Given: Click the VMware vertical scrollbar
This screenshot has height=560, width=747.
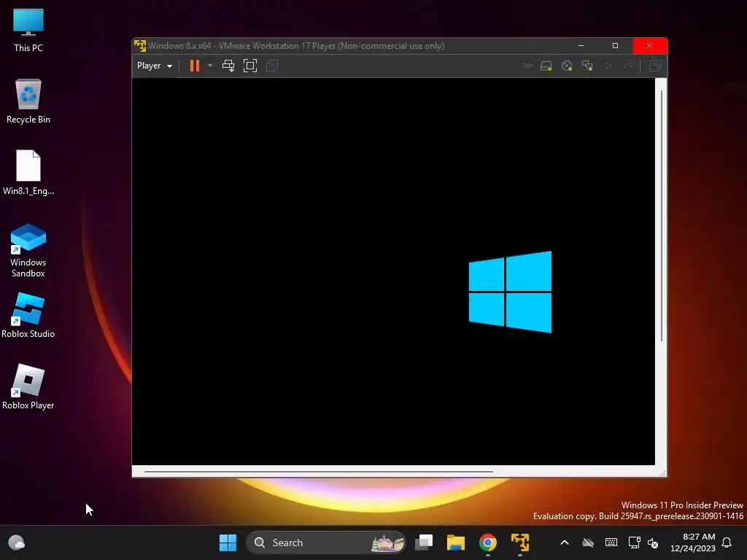Looking at the screenshot, I should click(661, 215).
